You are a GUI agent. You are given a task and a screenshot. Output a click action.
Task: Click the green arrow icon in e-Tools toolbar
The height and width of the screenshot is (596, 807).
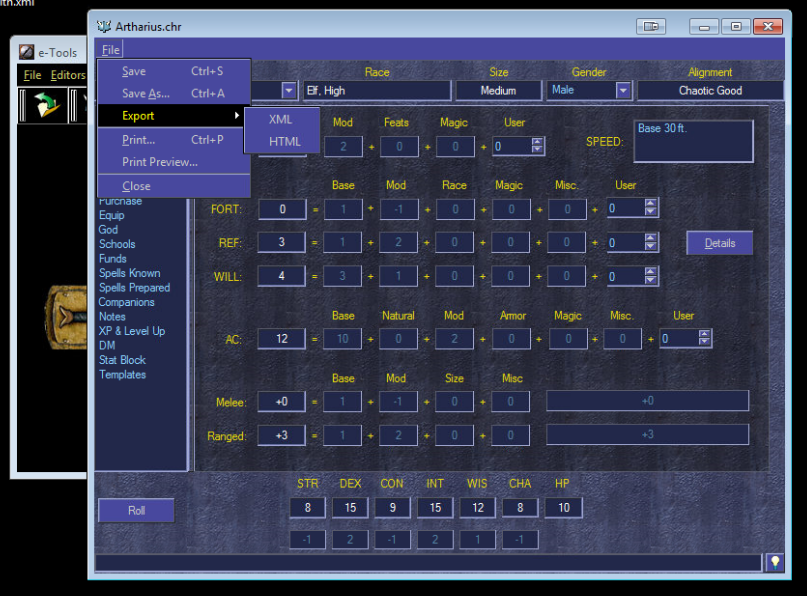[x=45, y=106]
